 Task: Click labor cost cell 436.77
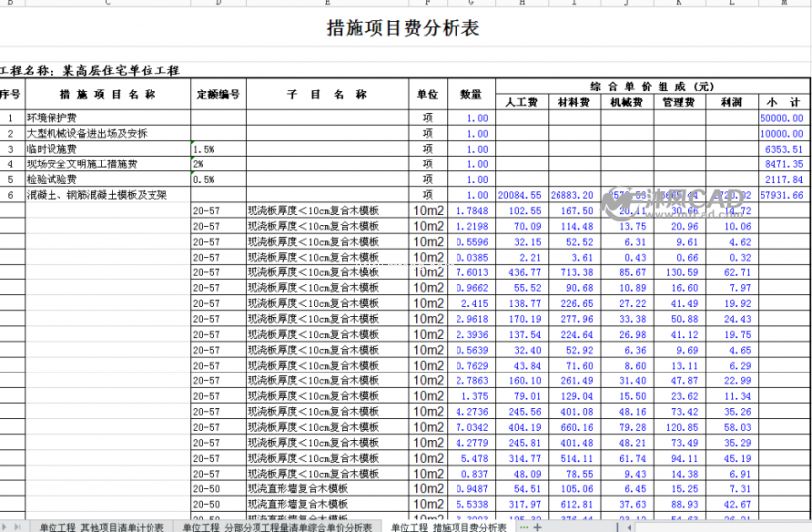coord(522,272)
